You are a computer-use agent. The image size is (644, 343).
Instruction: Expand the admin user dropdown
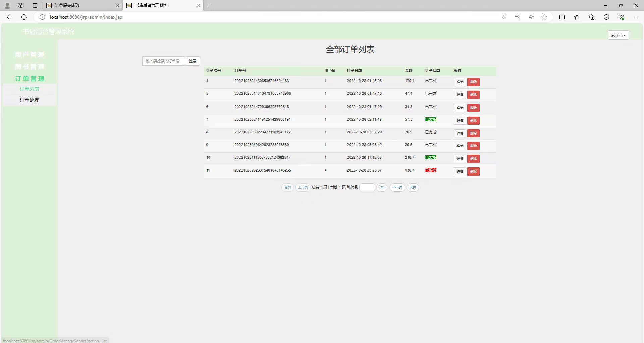tap(618, 35)
